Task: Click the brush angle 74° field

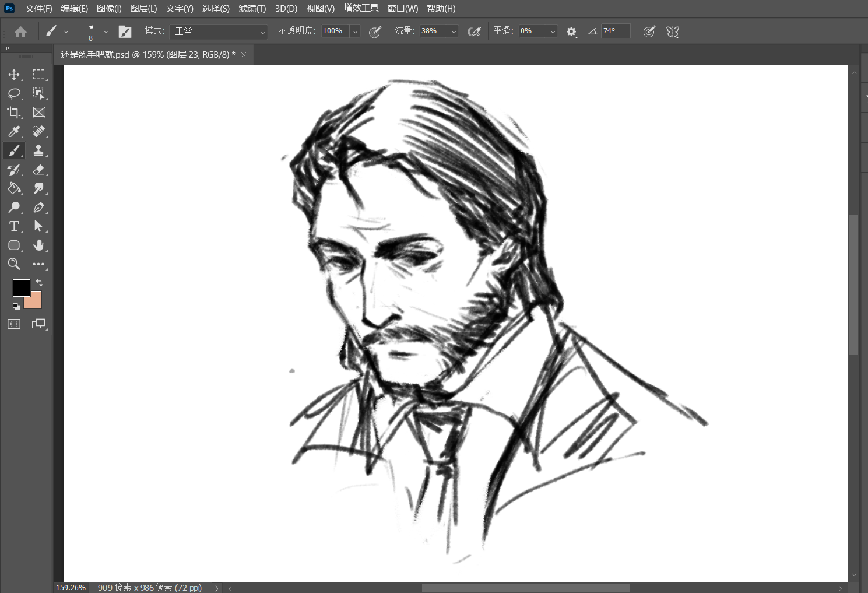Action: 616,31
